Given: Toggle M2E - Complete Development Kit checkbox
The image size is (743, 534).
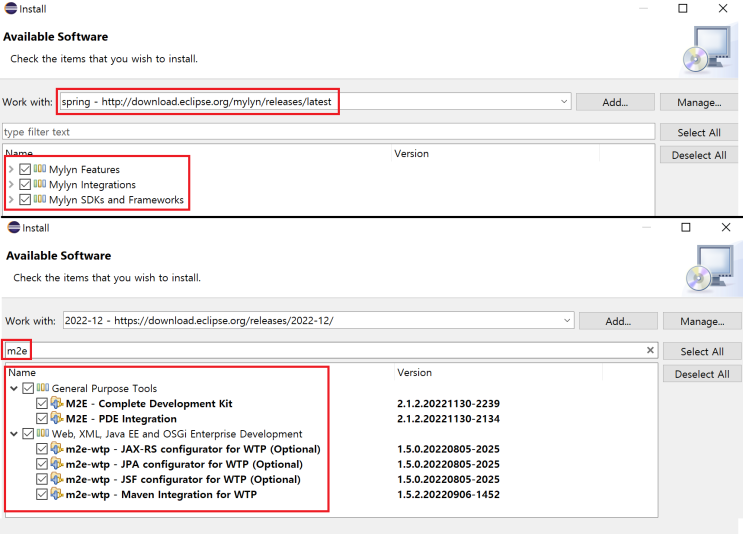Looking at the screenshot, I should (42, 403).
